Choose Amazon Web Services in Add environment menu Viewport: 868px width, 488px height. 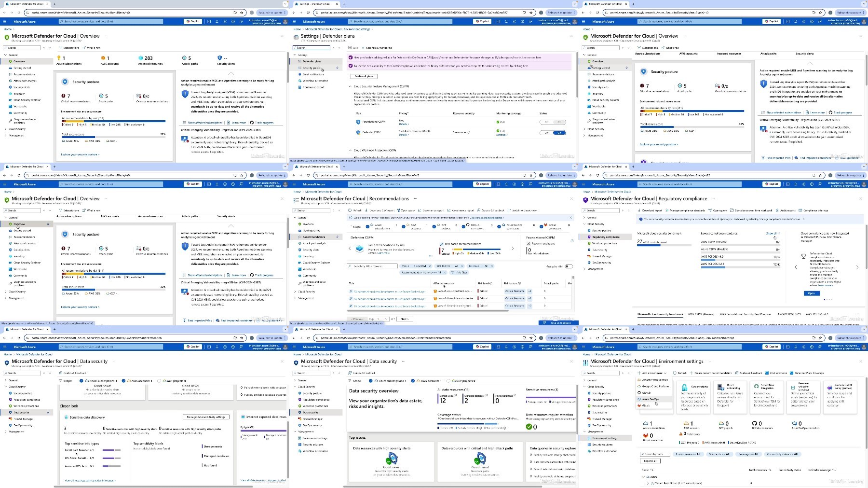point(655,380)
